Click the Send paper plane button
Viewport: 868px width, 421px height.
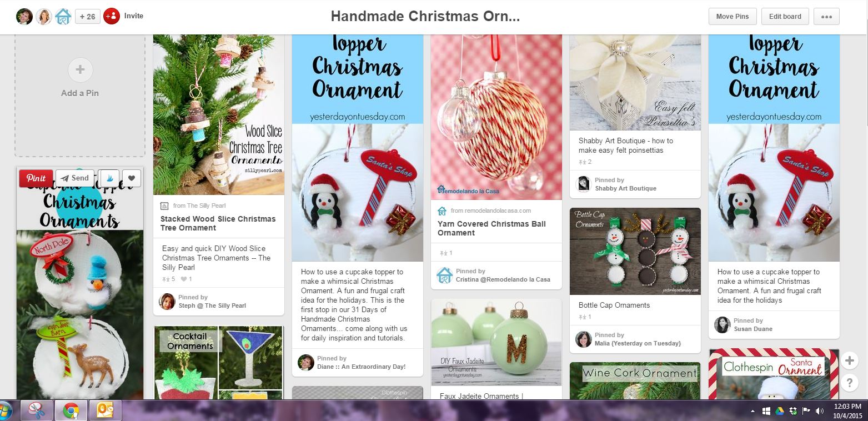[75, 178]
